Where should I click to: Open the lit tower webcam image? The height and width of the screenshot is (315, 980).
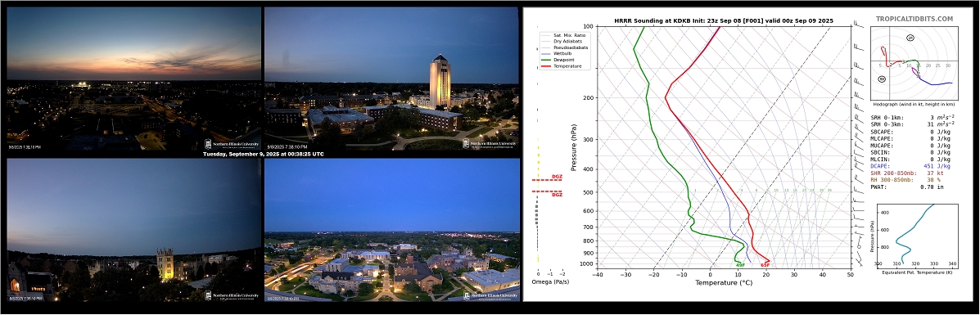[x=391, y=79]
